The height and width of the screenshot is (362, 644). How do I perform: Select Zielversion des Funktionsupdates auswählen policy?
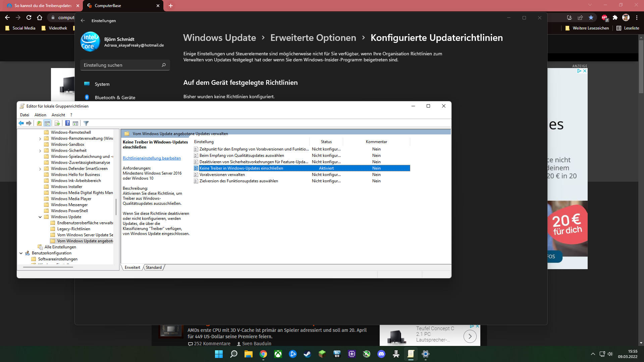pyautogui.click(x=302, y=181)
